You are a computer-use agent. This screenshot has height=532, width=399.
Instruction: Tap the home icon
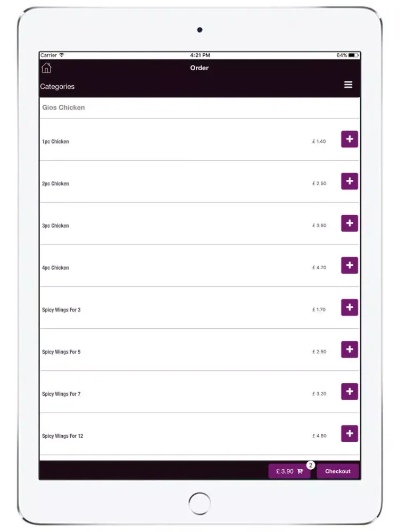point(46,68)
